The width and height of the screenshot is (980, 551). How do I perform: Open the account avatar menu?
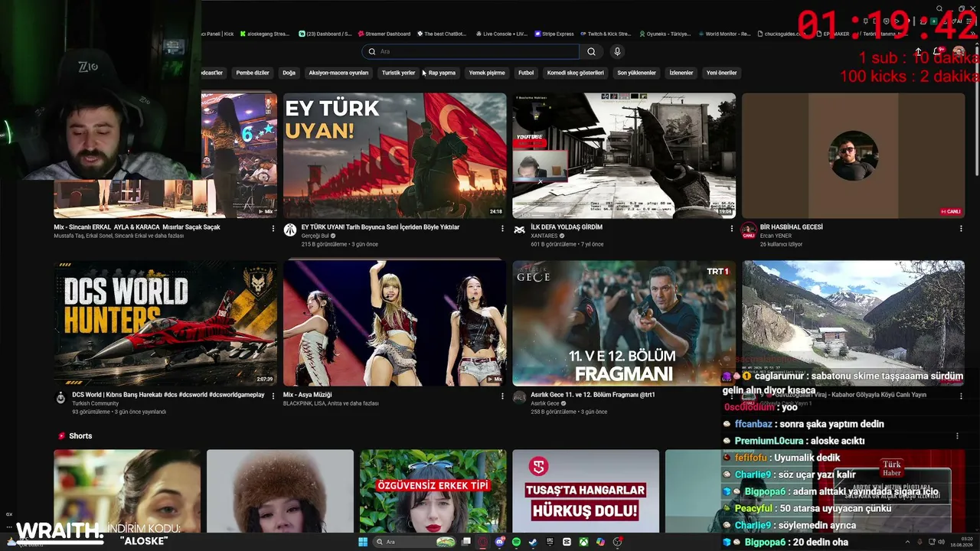click(959, 51)
